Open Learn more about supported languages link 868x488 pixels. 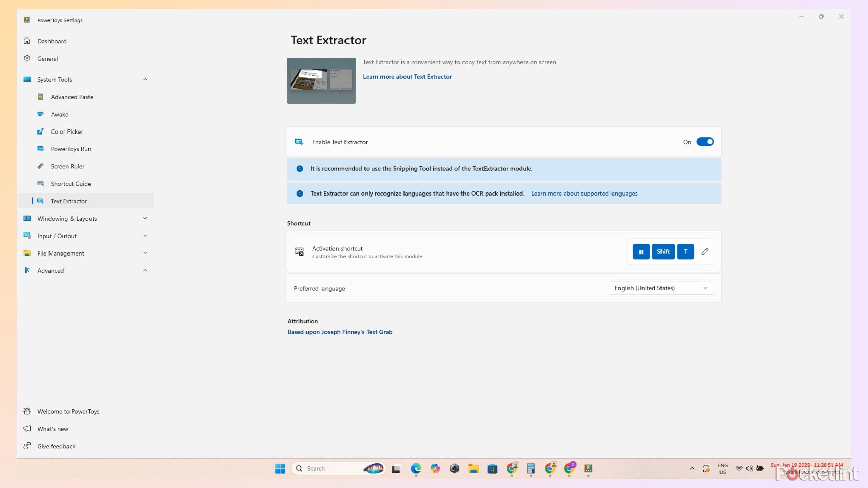[584, 194]
